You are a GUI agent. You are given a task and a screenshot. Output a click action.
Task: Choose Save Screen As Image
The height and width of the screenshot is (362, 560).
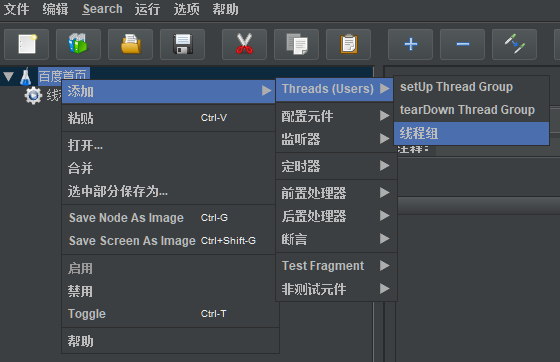pos(169,241)
